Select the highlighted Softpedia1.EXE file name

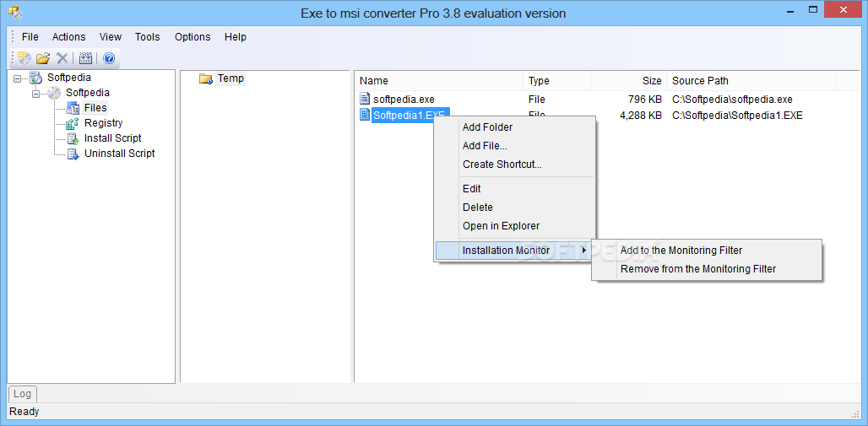(410, 115)
